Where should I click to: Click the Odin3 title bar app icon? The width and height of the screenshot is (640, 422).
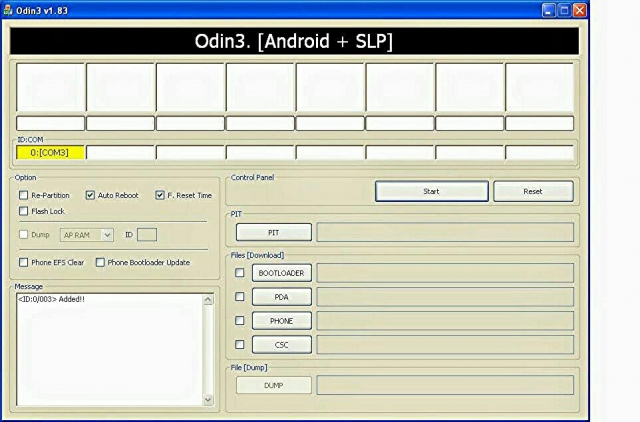[7, 9]
